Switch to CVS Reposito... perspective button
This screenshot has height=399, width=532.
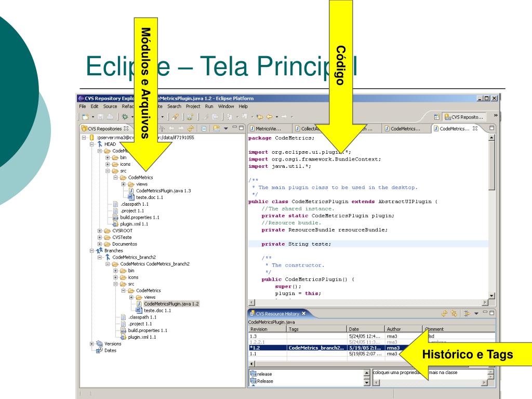click(464, 117)
